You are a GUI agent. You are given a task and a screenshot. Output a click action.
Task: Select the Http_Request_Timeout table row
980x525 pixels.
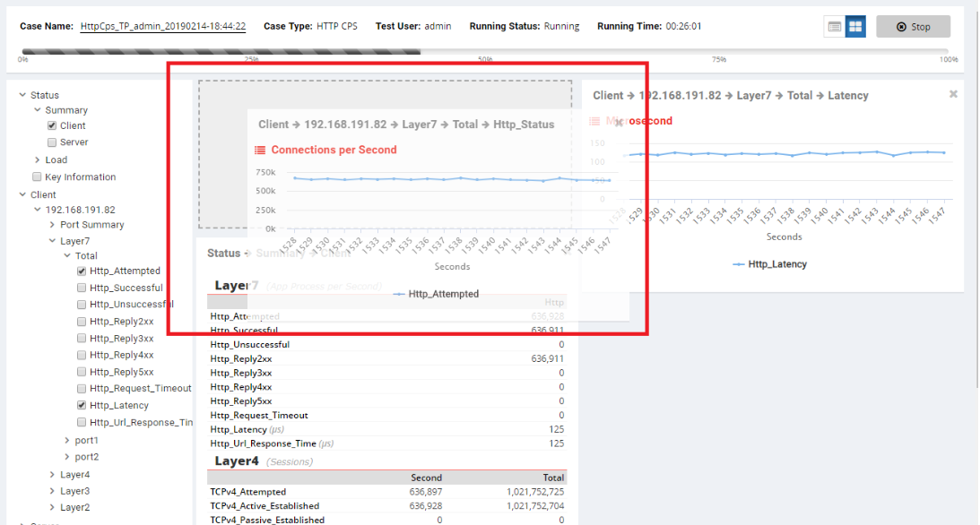(386, 415)
